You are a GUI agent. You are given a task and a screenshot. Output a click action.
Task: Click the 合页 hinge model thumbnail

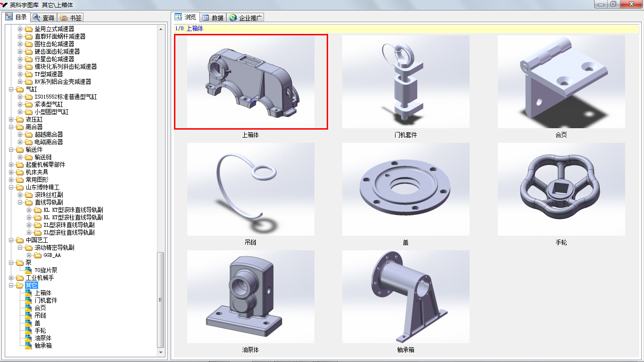click(x=561, y=82)
